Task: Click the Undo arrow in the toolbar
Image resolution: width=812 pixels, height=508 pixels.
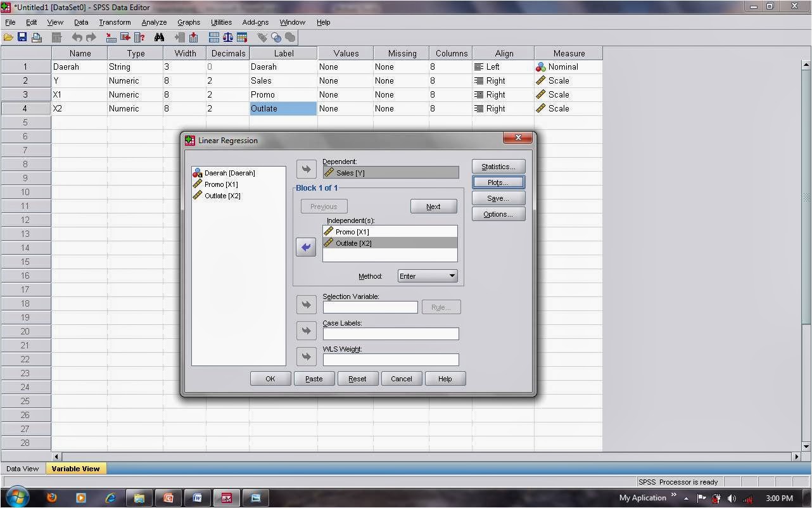Action: point(77,37)
